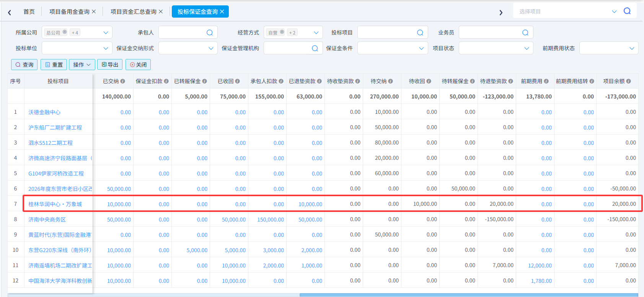This screenshot has width=644, height=297.
Task: Click the 关闭 button
Action: tap(138, 65)
